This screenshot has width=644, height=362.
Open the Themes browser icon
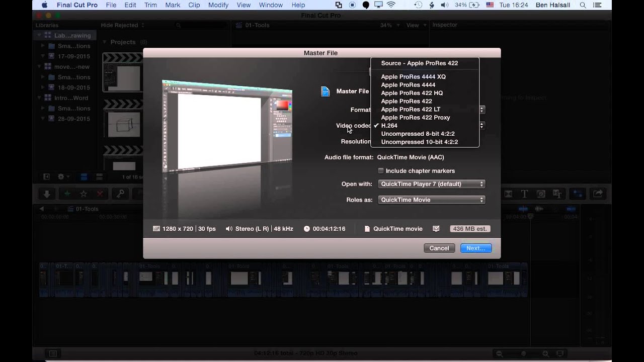557,194
